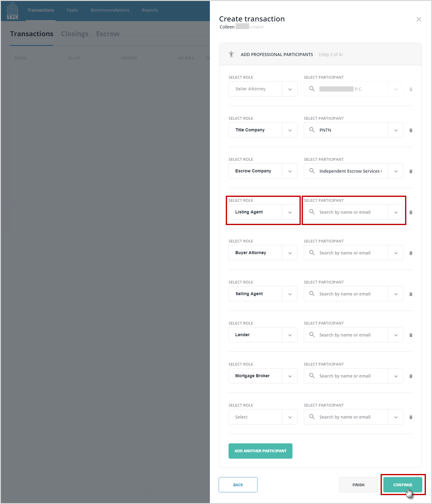Click search icon in Mortgage Broker participant field

coord(312,376)
